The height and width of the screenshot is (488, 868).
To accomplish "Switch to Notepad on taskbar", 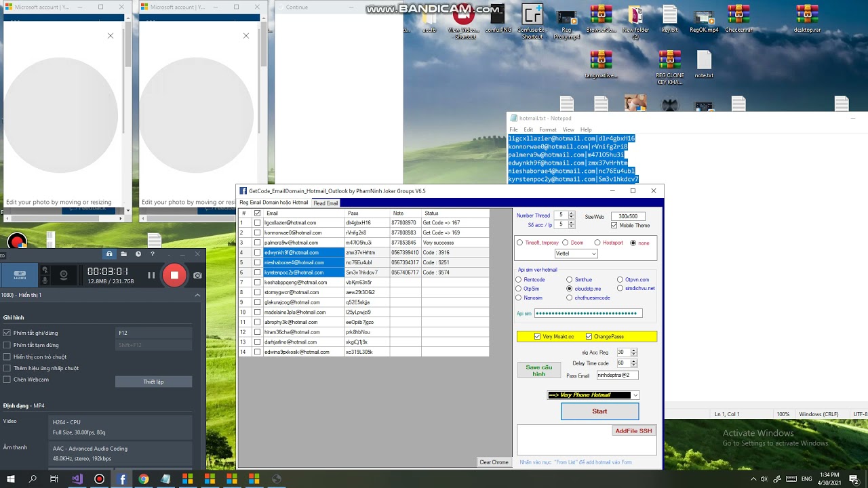I will [165, 479].
